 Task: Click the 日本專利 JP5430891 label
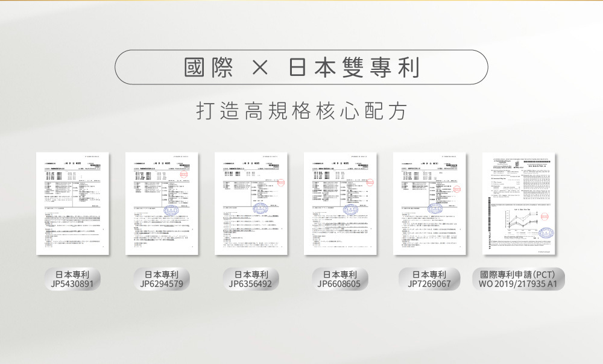click(72, 279)
